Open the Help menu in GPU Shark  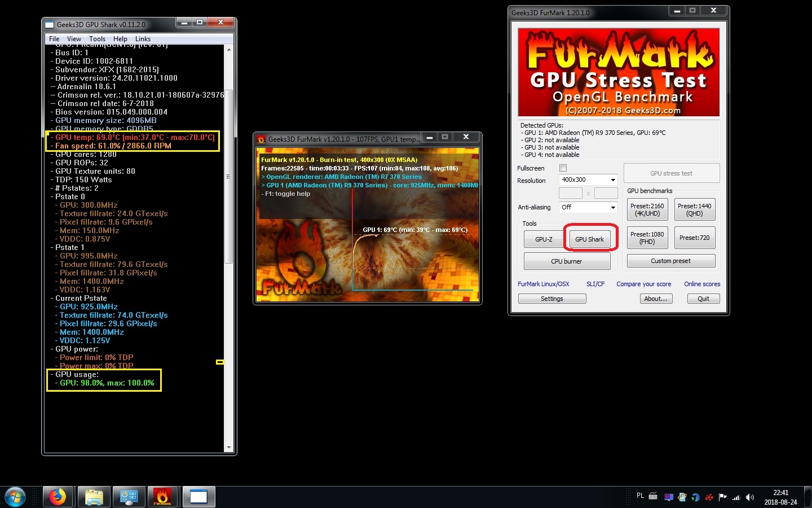tap(120, 39)
